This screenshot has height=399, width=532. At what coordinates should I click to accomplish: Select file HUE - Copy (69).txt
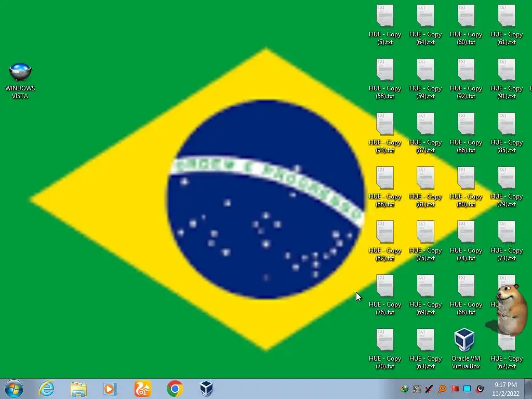point(425,295)
